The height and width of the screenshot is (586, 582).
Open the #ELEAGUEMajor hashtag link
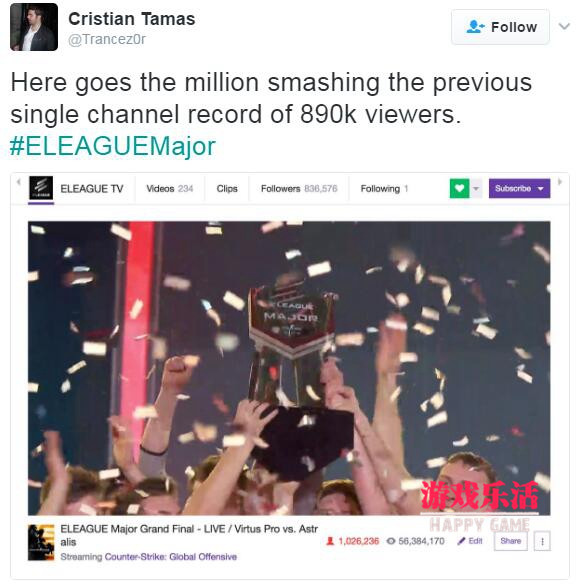[x=113, y=146]
